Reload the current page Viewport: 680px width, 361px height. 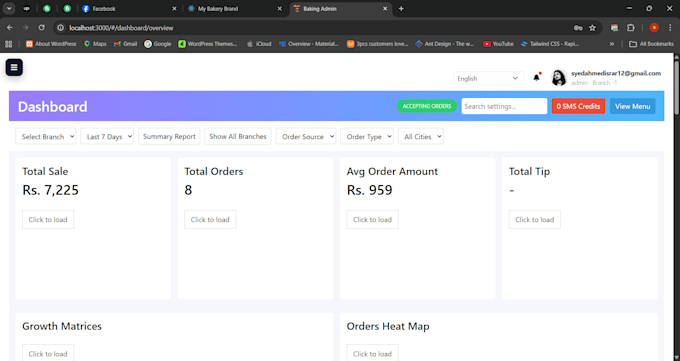(42, 27)
